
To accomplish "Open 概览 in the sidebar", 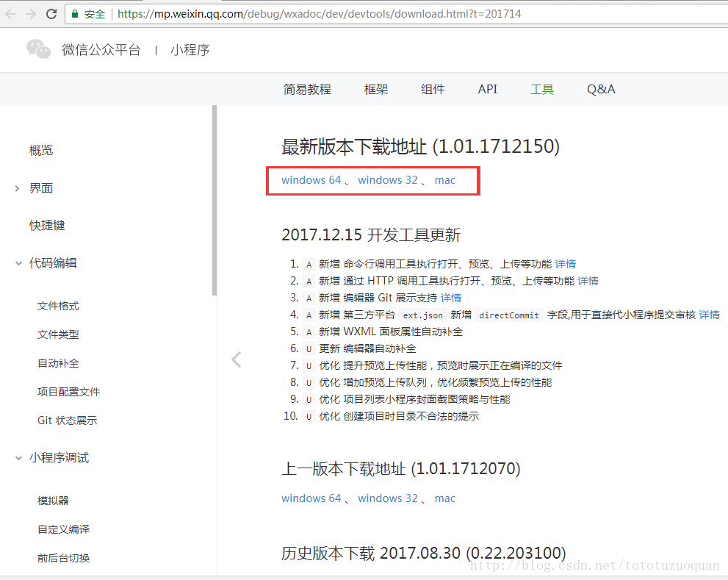I will pyautogui.click(x=41, y=150).
